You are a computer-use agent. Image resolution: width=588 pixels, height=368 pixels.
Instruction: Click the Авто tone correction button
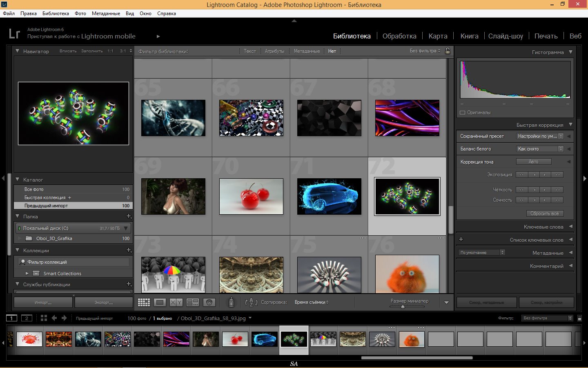point(533,162)
